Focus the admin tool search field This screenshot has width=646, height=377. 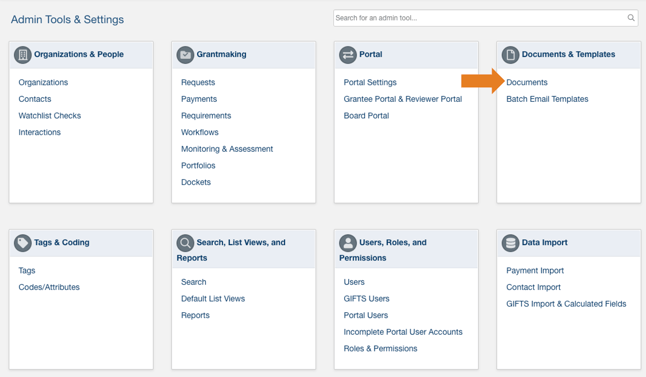tap(485, 18)
